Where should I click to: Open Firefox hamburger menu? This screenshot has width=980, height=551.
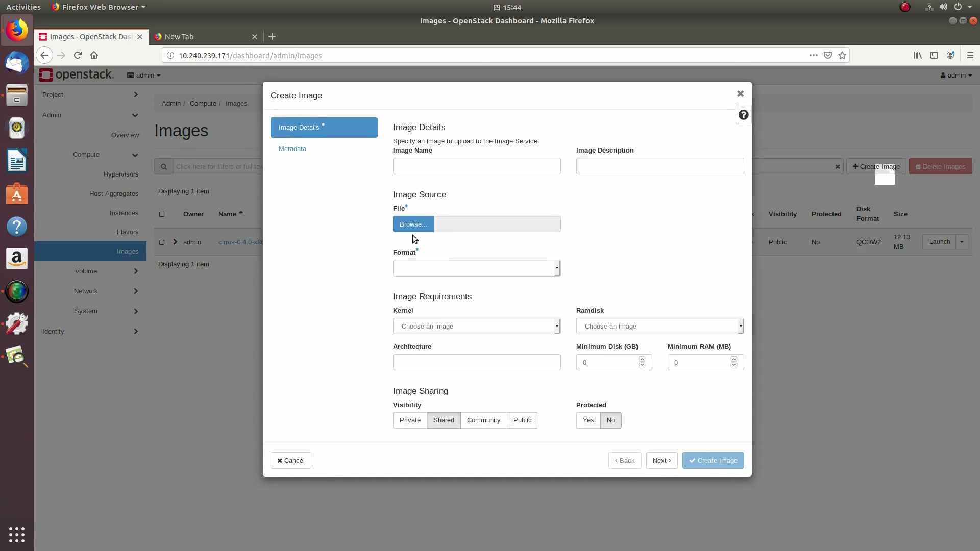[970, 55]
